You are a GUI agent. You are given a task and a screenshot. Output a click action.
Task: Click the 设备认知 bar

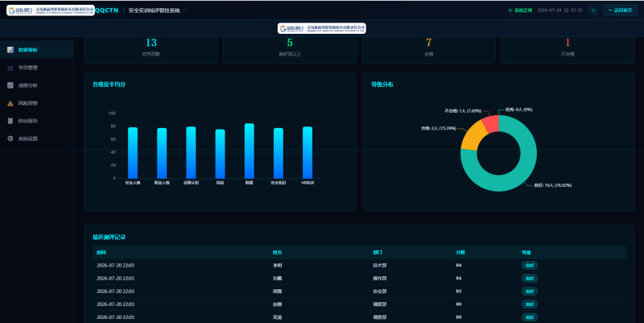coord(191,152)
